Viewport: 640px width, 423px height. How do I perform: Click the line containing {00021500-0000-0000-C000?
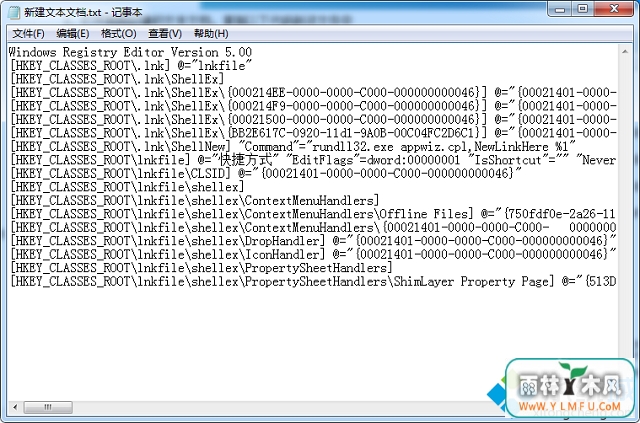[313, 120]
